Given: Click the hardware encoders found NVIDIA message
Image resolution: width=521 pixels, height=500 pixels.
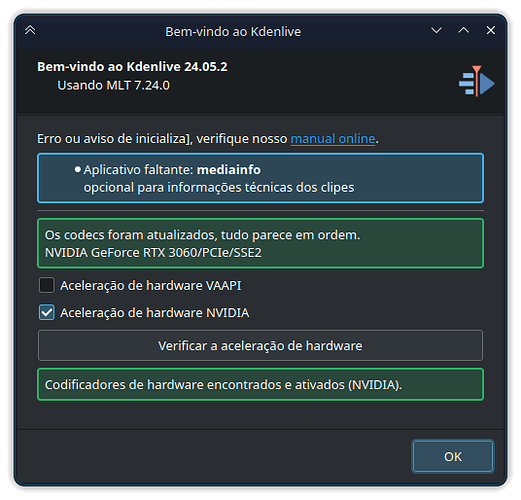Looking at the screenshot, I should click(260, 385).
